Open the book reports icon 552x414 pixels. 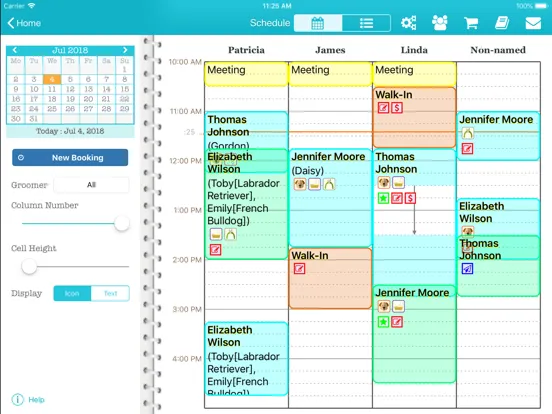[502, 23]
